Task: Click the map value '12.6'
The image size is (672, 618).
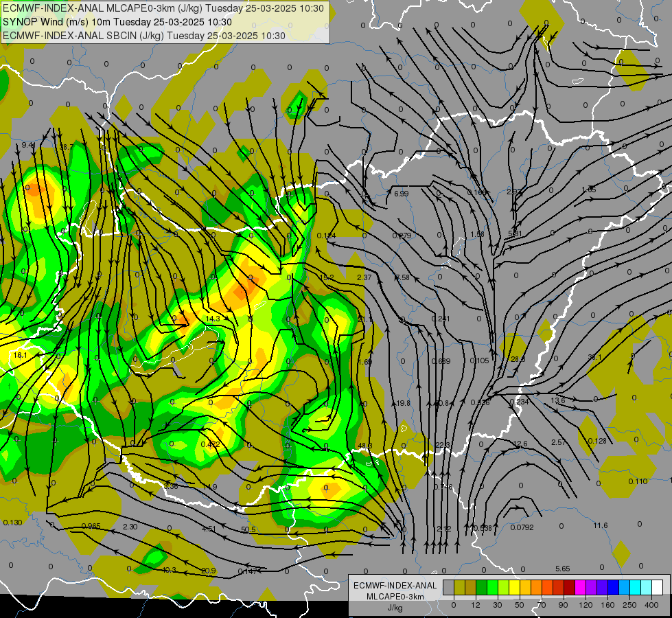Action: [x=520, y=444]
